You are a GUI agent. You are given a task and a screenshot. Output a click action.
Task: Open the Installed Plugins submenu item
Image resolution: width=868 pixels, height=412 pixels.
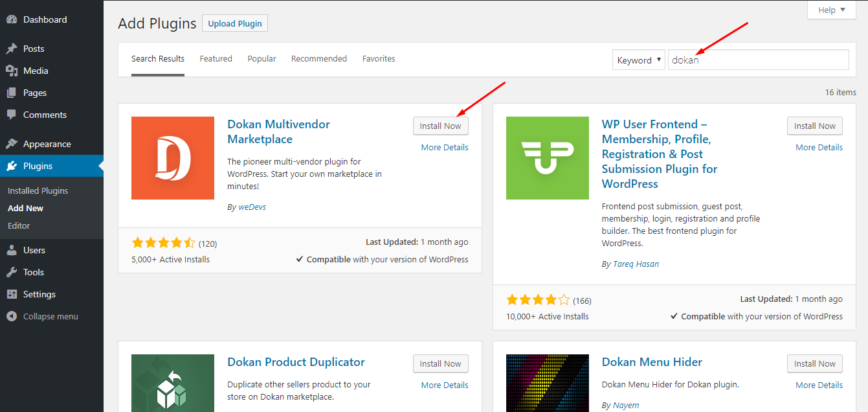38,190
